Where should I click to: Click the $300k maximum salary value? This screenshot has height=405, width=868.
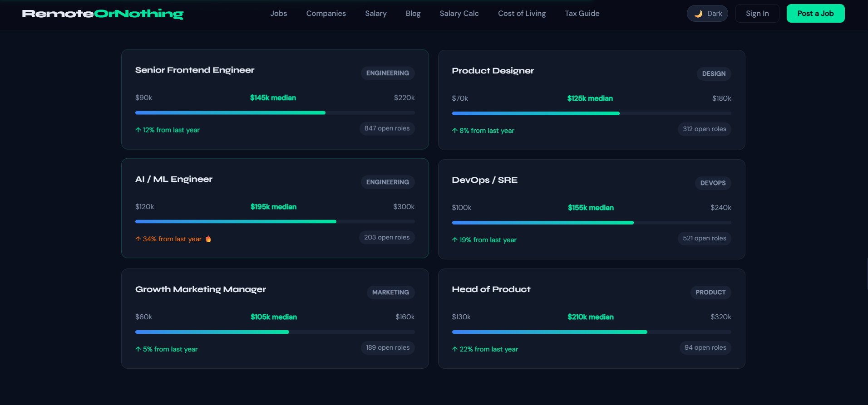(404, 207)
